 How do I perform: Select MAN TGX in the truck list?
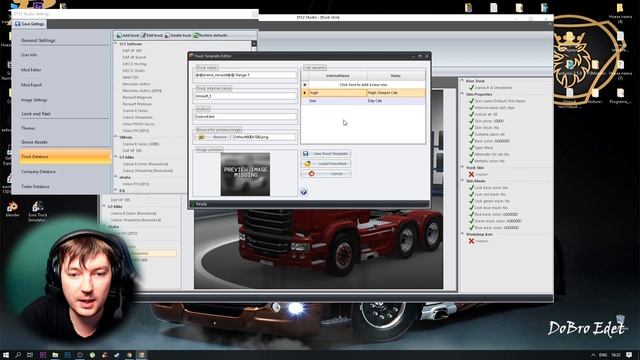click(130, 77)
